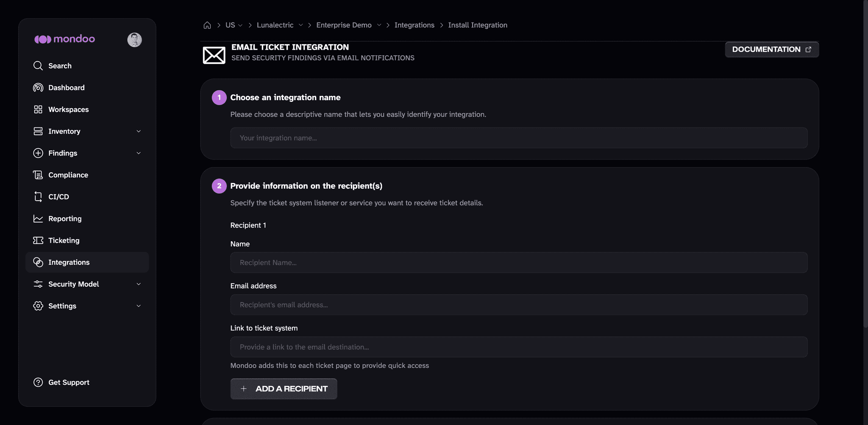This screenshot has height=425, width=868.
Task: Open Search in the sidebar
Action: (87, 66)
